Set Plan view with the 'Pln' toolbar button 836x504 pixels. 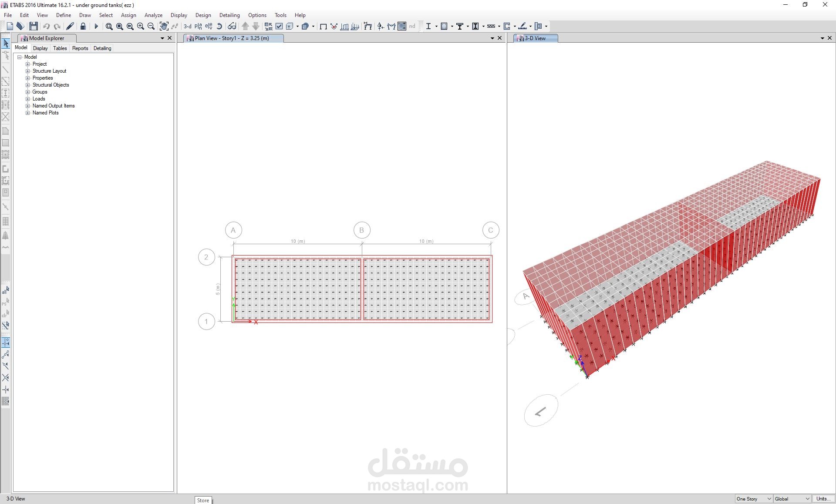coord(198,26)
